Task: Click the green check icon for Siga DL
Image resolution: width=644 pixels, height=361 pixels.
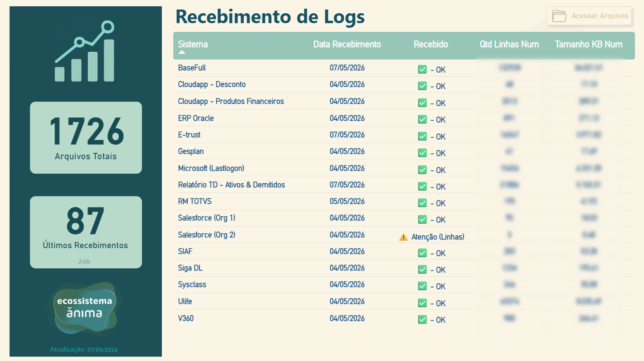Action: click(x=422, y=270)
